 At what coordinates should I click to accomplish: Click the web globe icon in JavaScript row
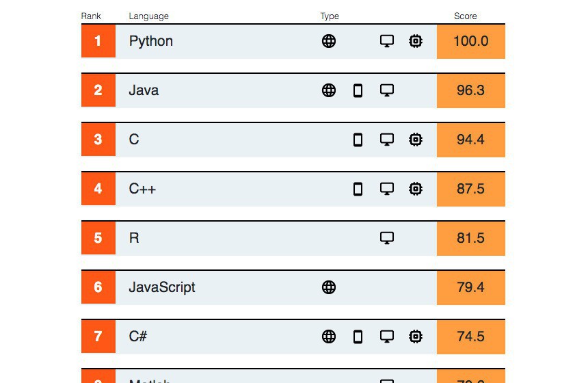tap(329, 287)
